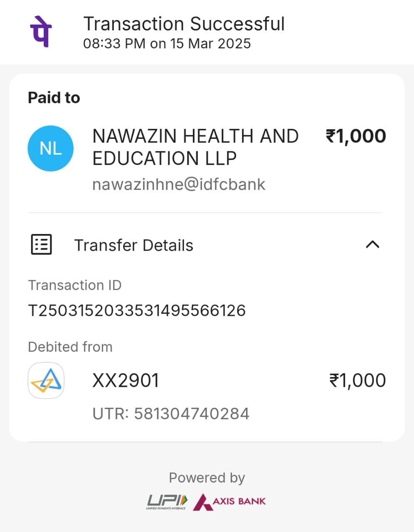Click the Transfer Details heading
The width and height of the screenshot is (414, 532).
133,245
